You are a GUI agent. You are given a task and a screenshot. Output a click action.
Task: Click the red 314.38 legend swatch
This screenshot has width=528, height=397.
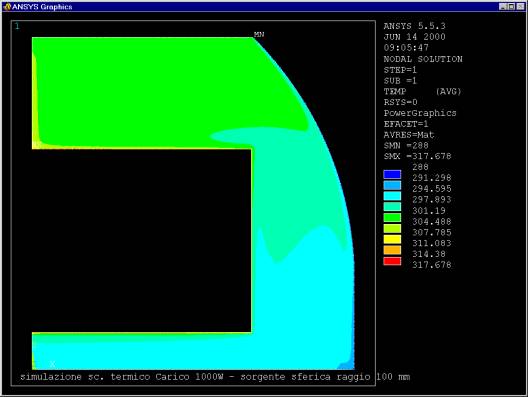tap(392, 261)
